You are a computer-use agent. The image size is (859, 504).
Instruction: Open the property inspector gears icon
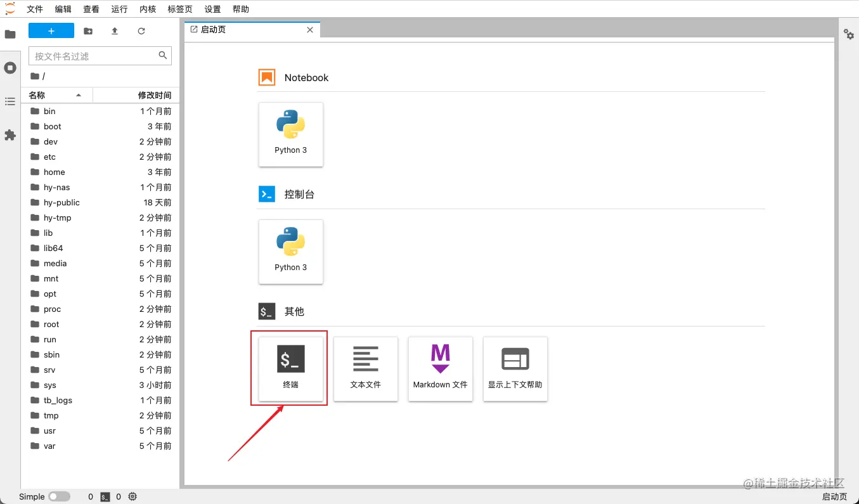tap(849, 34)
